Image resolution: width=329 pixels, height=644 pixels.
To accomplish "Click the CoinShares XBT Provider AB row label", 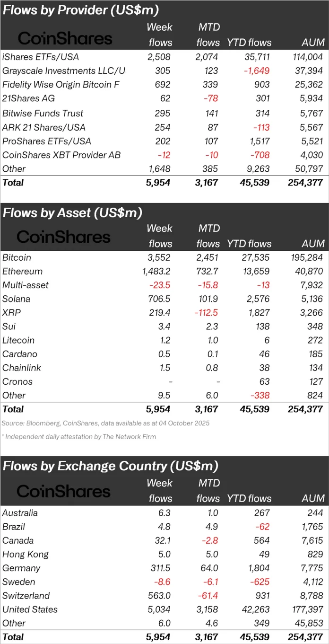I will tap(61, 155).
